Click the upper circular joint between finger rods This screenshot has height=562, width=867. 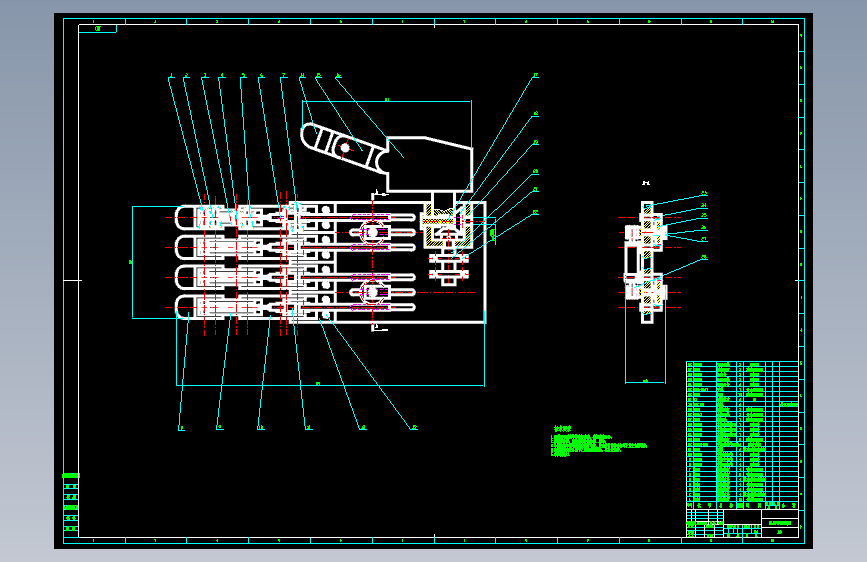pos(372,232)
